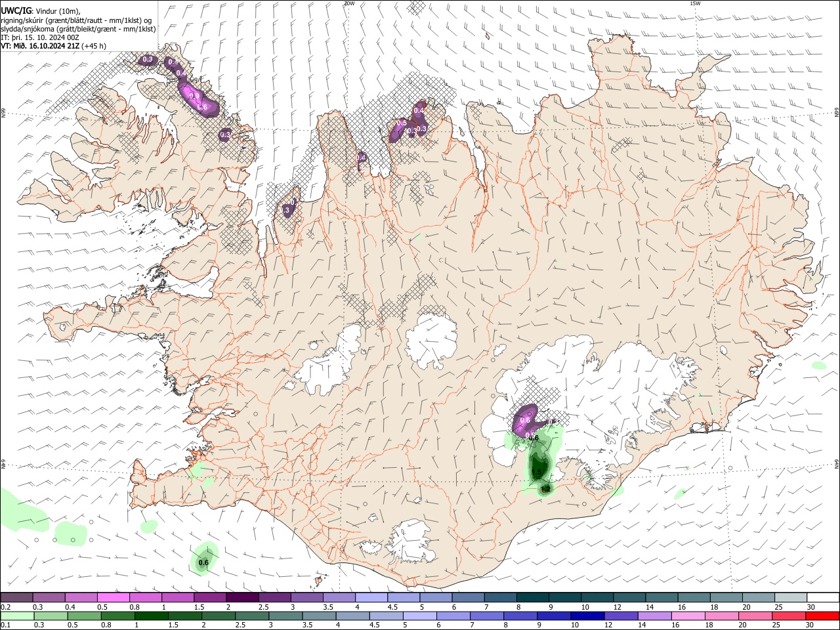Click the valid time line 'VT: Mið. 16.10.2024 21Z'
The image size is (840, 630).
pyautogui.click(x=40, y=46)
